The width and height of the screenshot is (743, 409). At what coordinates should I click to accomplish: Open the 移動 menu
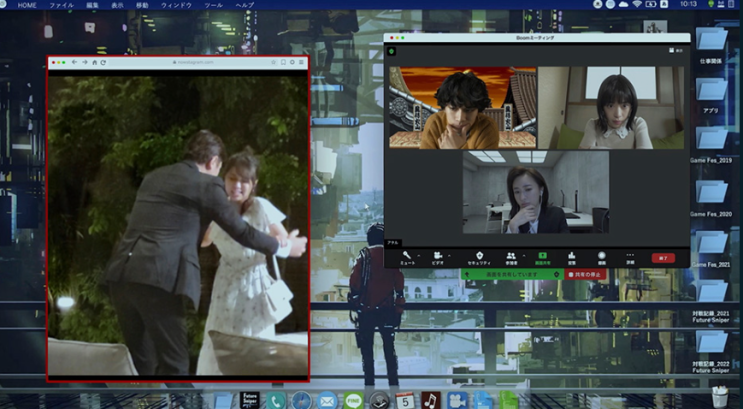tap(142, 5)
